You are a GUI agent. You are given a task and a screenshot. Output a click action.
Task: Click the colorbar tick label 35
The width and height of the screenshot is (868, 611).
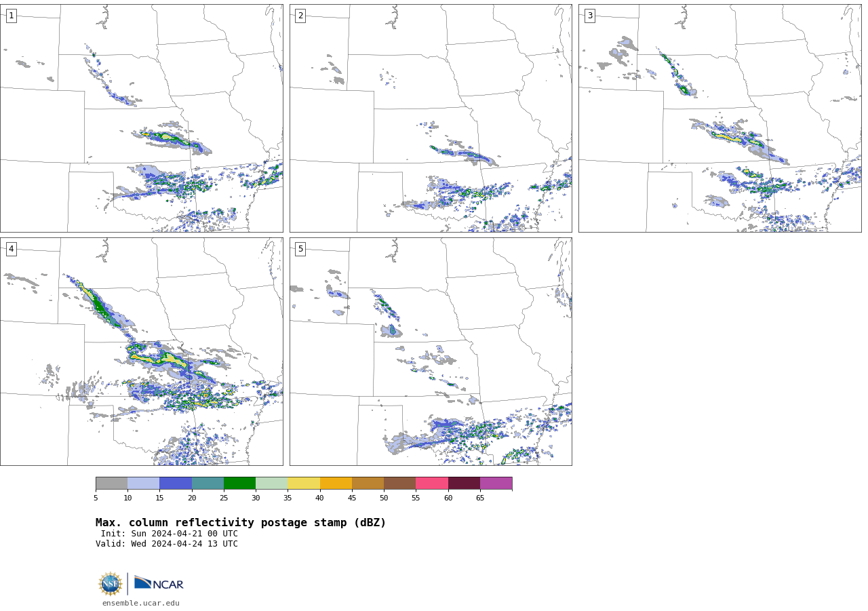288,498
